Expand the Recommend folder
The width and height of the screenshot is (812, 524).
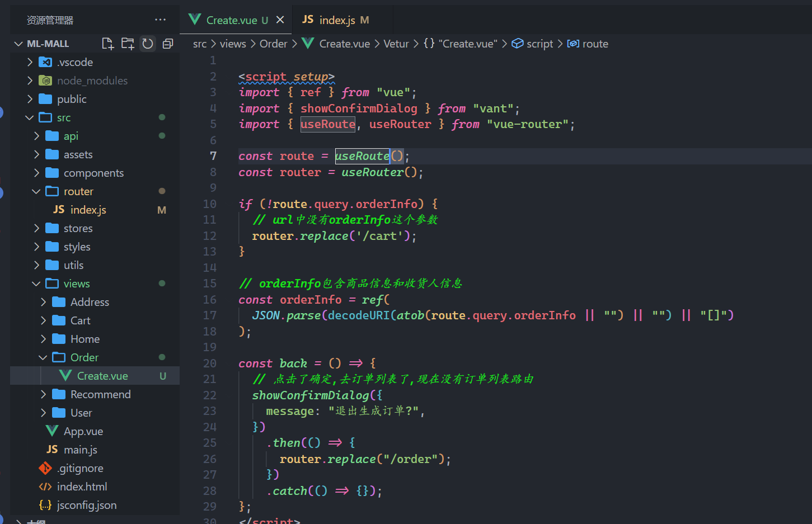pos(43,394)
